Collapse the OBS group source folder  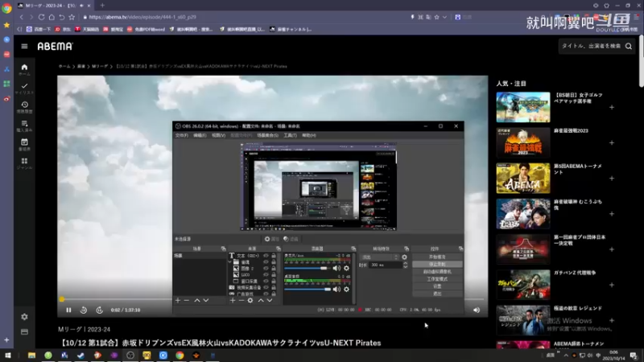click(x=230, y=262)
